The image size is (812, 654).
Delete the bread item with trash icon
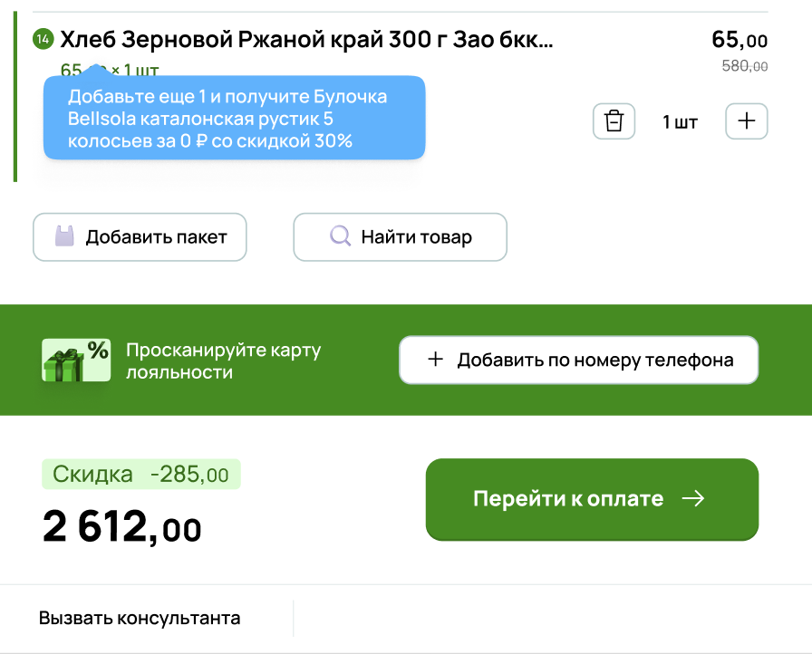(614, 121)
